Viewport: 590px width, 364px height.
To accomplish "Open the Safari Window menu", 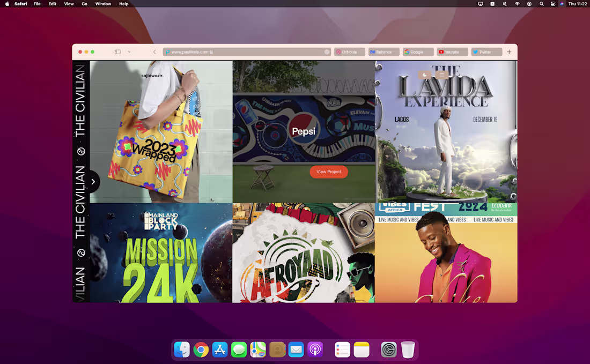I will [103, 4].
